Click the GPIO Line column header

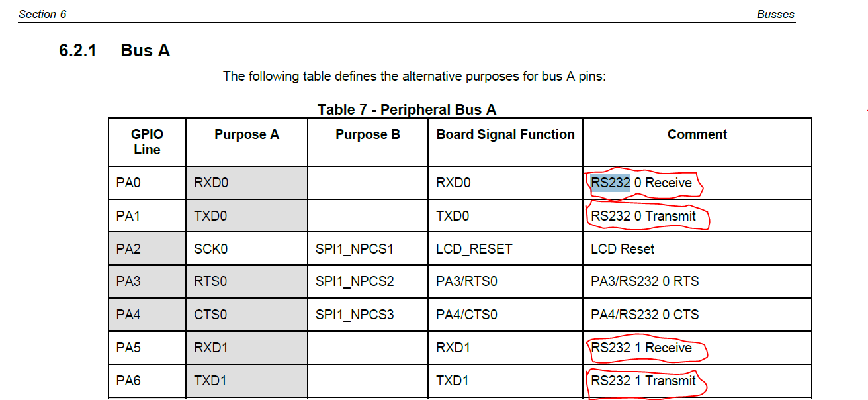coord(147,142)
